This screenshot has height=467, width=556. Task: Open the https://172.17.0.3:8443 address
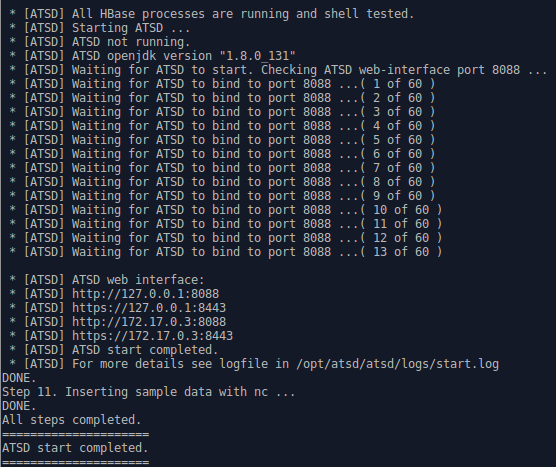[152, 336]
